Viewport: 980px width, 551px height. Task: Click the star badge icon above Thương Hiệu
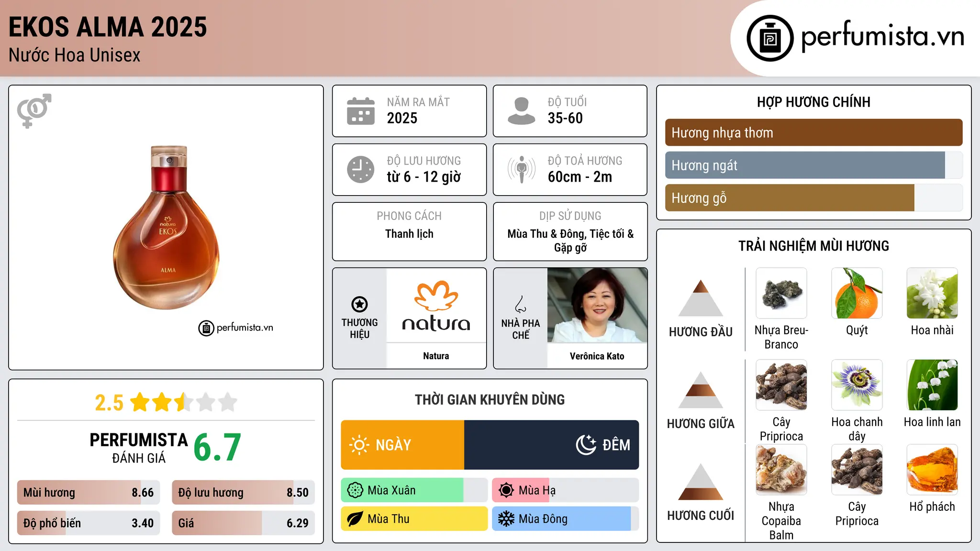(x=359, y=304)
